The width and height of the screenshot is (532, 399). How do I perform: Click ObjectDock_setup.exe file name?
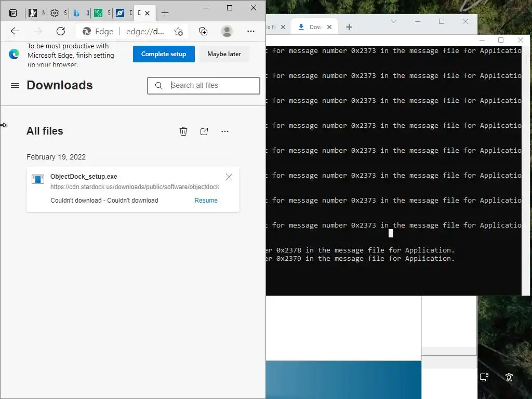(84, 177)
